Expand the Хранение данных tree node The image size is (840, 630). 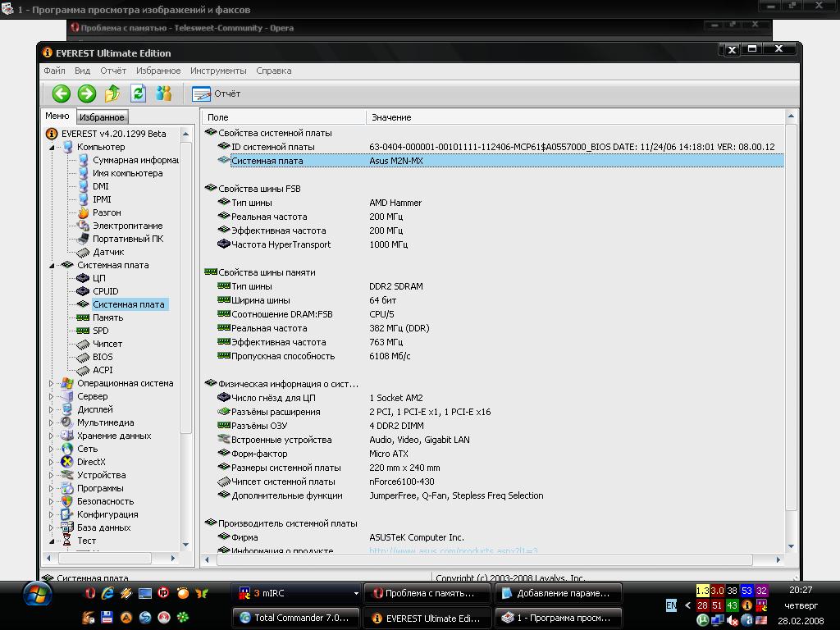[x=52, y=436]
